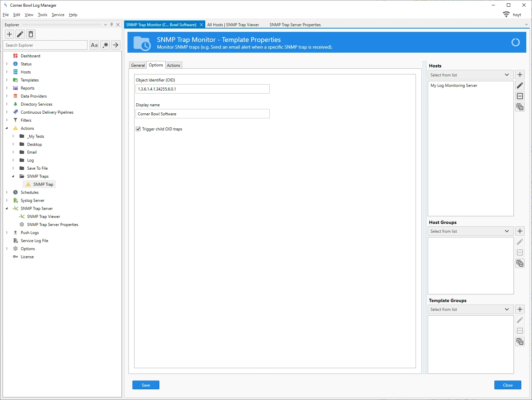The height and width of the screenshot is (400, 532).
Task: Add template group with plus button
Action: pos(520,309)
